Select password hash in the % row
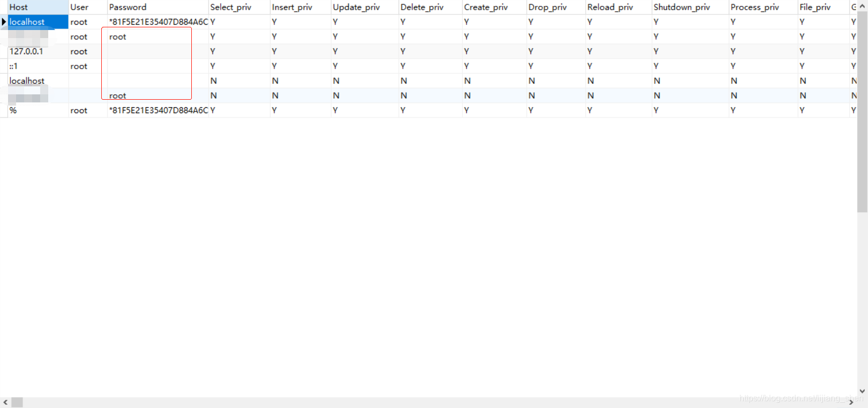Viewport: 868px width, 408px height. pyautogui.click(x=158, y=110)
